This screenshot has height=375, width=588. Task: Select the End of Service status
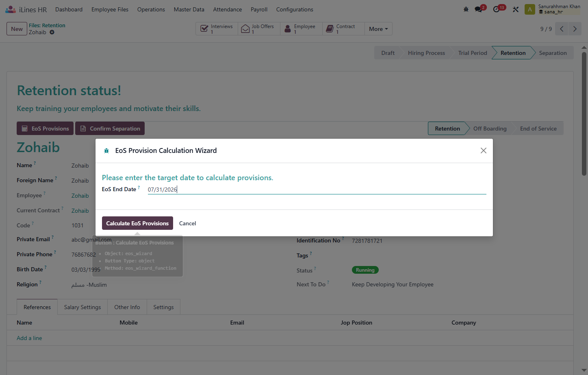538,129
